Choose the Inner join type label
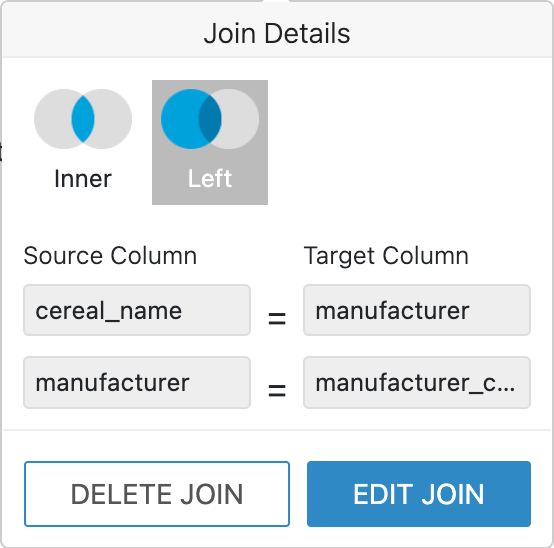 (x=83, y=179)
